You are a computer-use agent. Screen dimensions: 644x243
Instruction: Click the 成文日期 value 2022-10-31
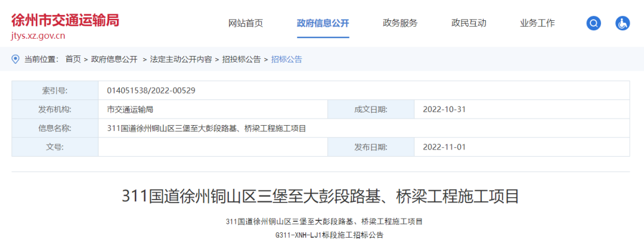pos(444,110)
